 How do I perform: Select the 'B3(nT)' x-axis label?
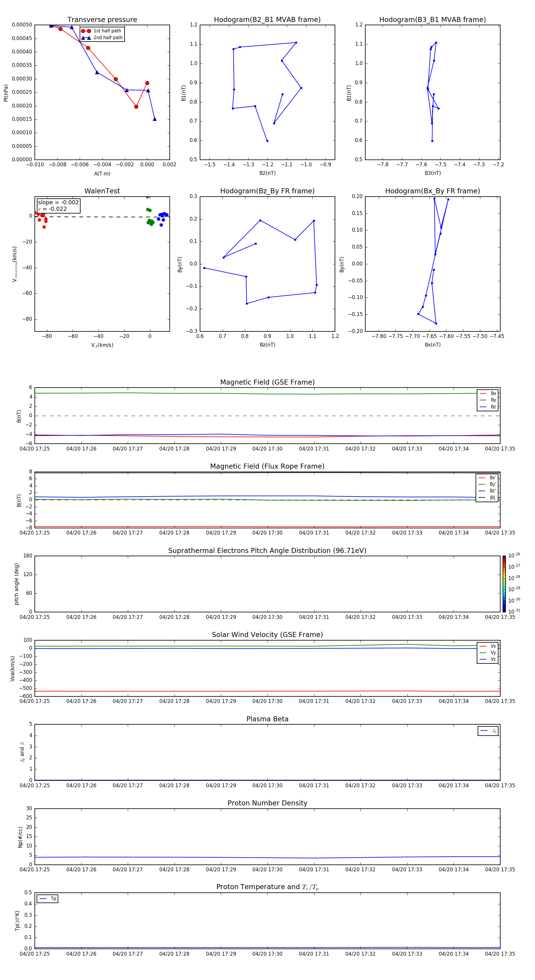click(x=432, y=173)
